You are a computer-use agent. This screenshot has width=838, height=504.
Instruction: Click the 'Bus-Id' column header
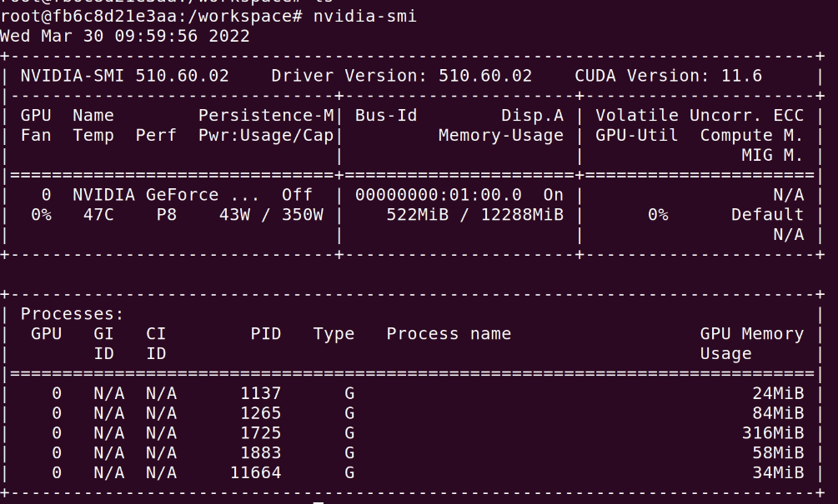[386, 115]
